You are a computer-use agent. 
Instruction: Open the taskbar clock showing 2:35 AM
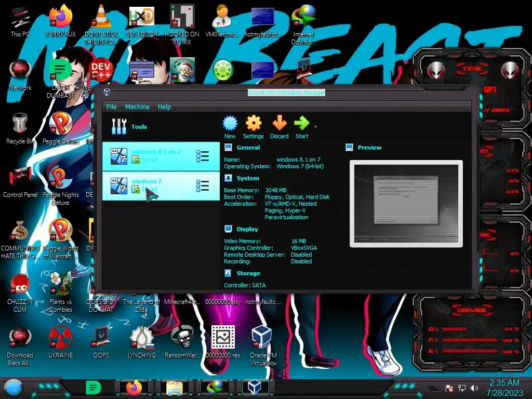point(504,388)
